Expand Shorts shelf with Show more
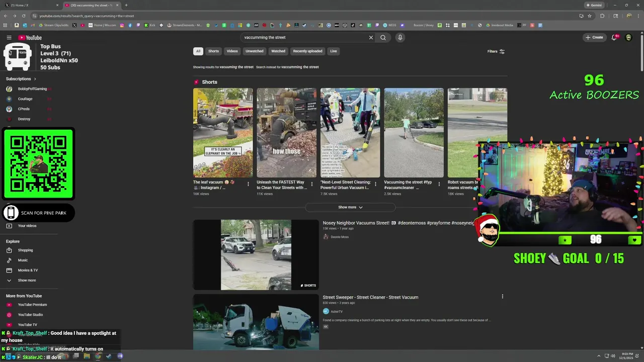Image resolution: width=644 pixels, height=362 pixels. pyautogui.click(x=350, y=207)
